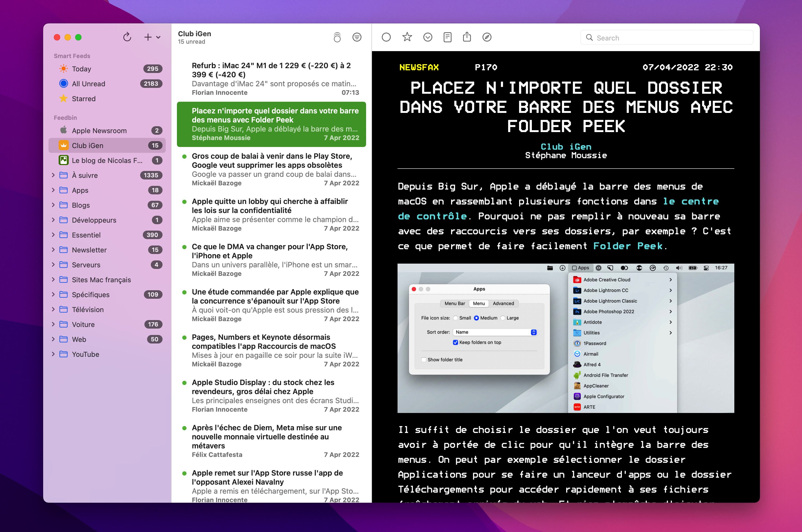Click the mark all read icon

pos(337,37)
